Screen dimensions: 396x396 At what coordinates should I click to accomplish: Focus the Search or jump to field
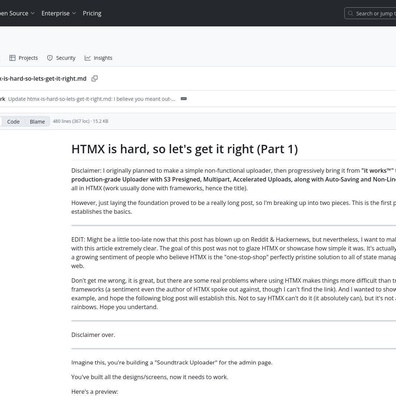(x=370, y=13)
